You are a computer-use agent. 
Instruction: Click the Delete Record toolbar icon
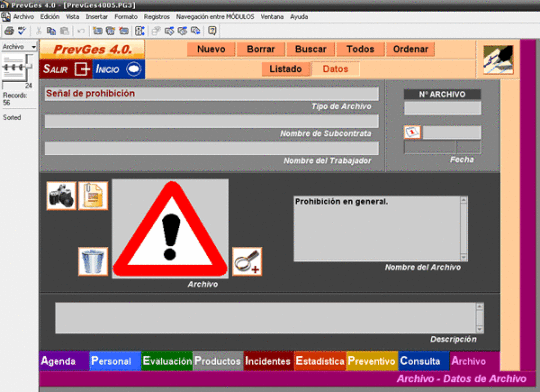point(124,31)
